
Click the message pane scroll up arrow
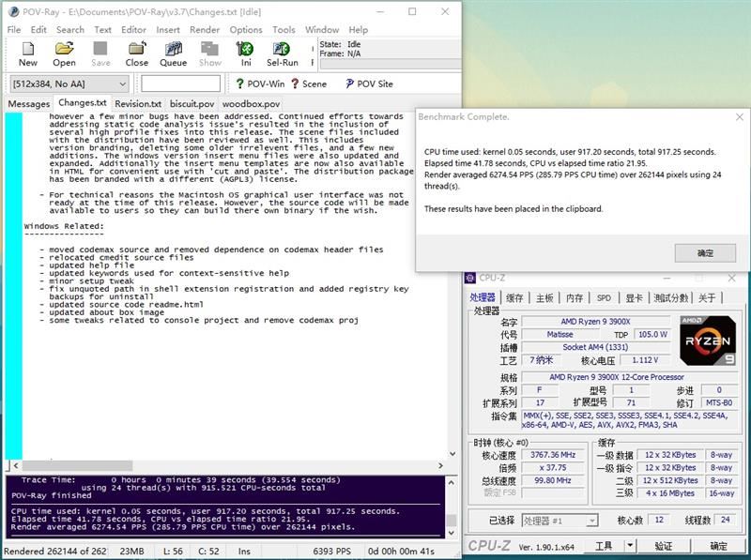(452, 482)
